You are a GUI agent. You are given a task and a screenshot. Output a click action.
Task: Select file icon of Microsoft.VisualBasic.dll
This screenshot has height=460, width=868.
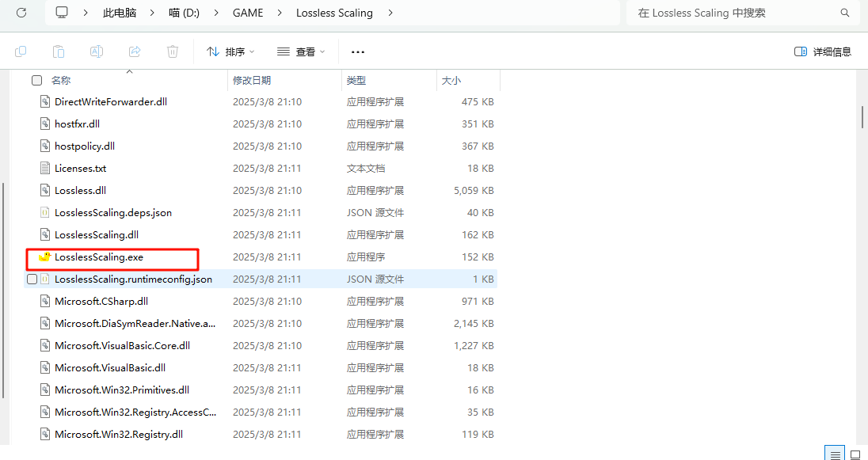tap(45, 367)
